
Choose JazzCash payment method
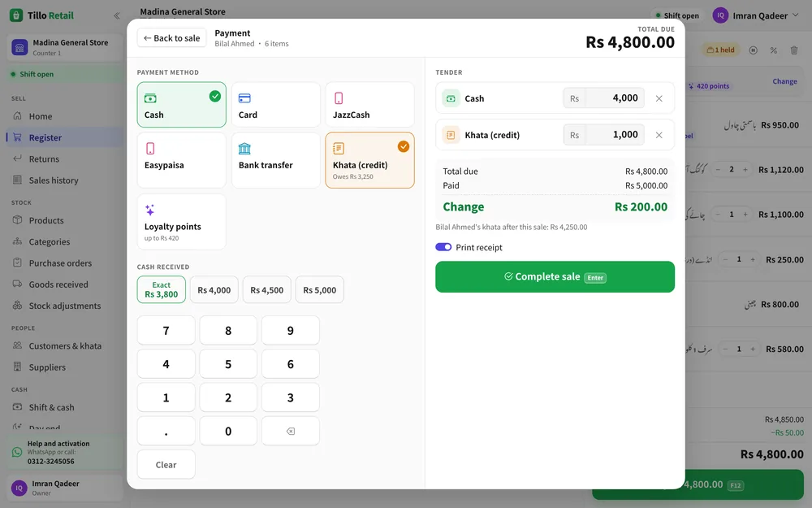tap(369, 105)
